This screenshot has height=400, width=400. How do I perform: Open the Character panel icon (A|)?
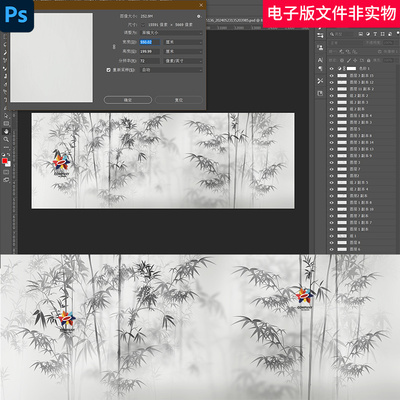320,60
